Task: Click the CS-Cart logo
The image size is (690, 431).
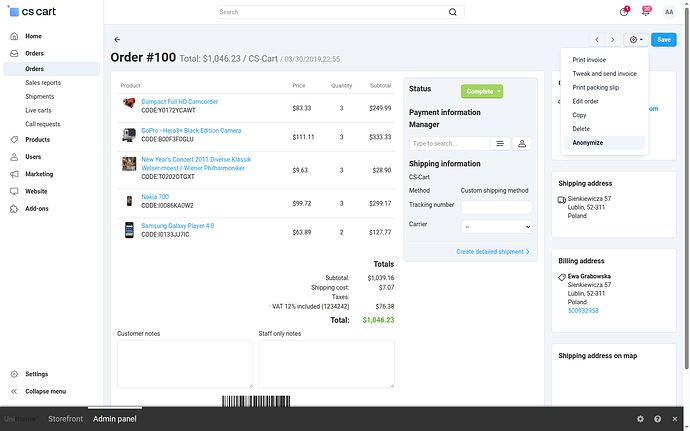Action: click(32, 11)
